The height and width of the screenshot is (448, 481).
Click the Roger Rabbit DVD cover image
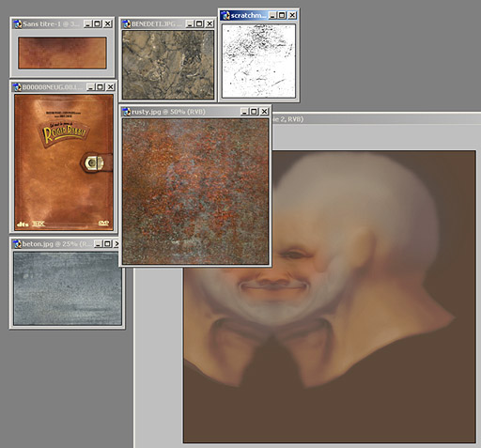pos(64,162)
